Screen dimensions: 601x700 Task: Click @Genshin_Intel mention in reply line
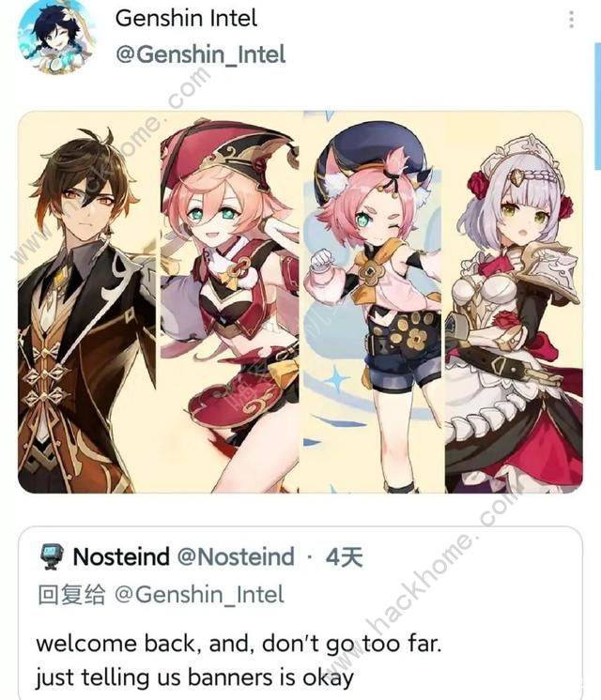[199, 595]
